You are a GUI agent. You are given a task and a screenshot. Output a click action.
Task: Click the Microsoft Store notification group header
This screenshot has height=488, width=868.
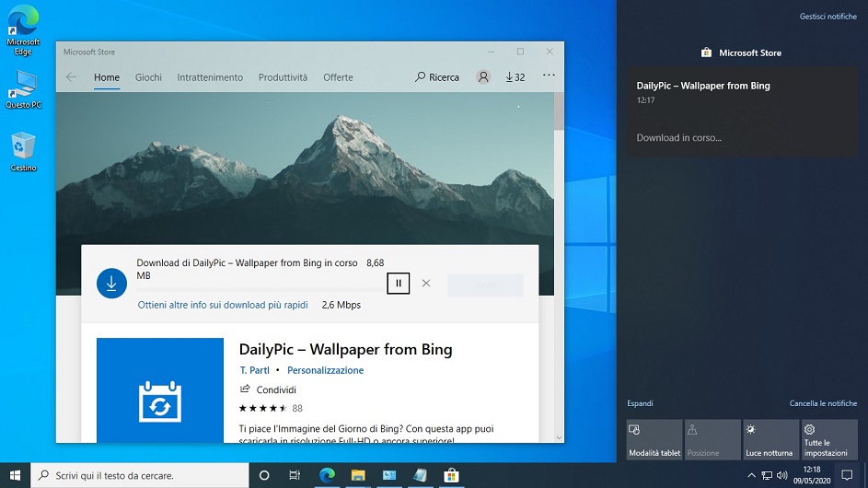tap(741, 52)
